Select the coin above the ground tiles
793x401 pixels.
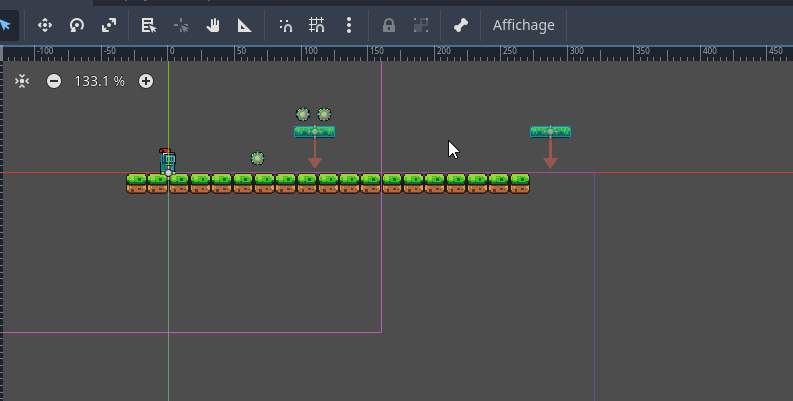click(257, 158)
